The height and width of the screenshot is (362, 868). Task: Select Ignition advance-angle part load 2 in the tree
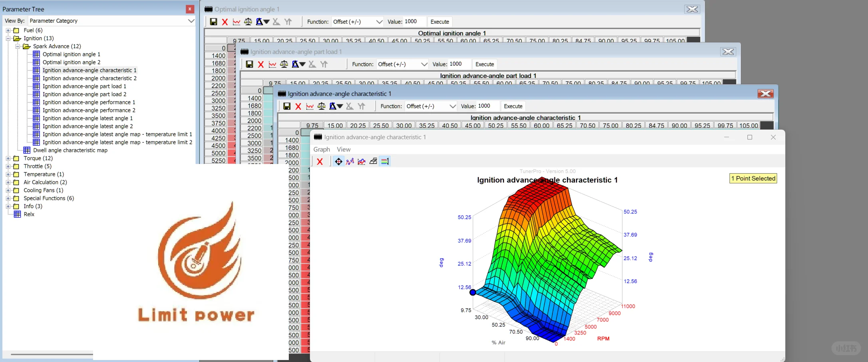click(x=84, y=94)
